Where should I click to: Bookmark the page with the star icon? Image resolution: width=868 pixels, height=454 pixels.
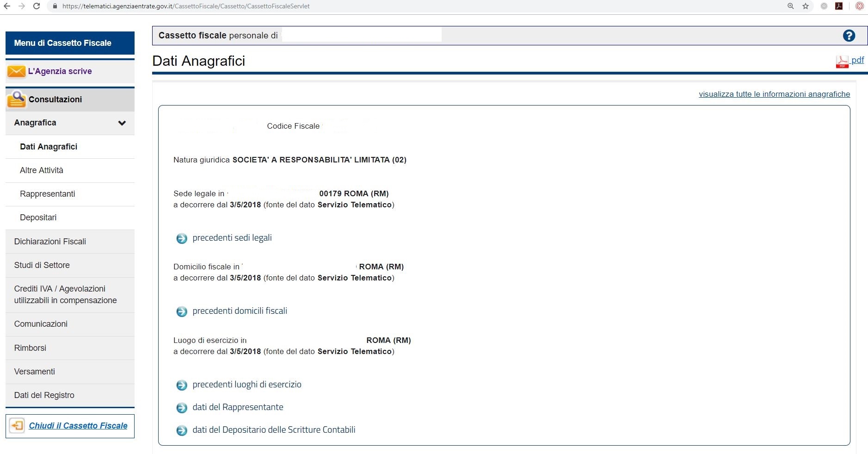(x=806, y=6)
